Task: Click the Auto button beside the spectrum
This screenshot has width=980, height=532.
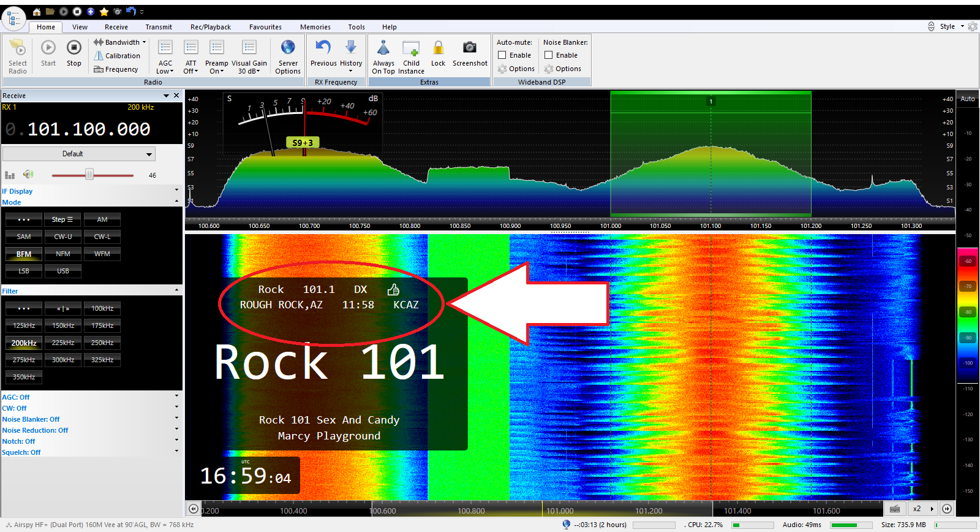Action: (967, 99)
